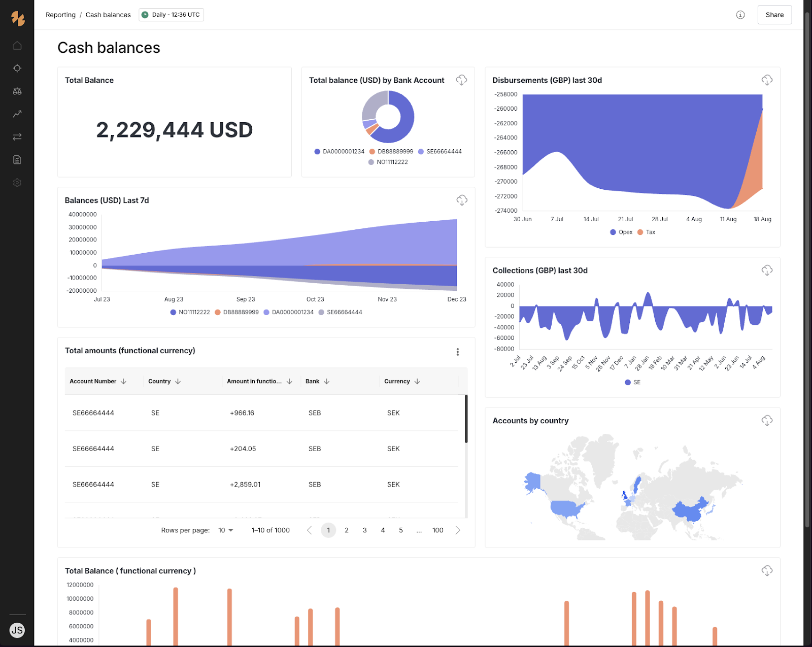Image resolution: width=812 pixels, height=647 pixels.
Task: Sort table by Country arrow
Action: pyautogui.click(x=178, y=381)
